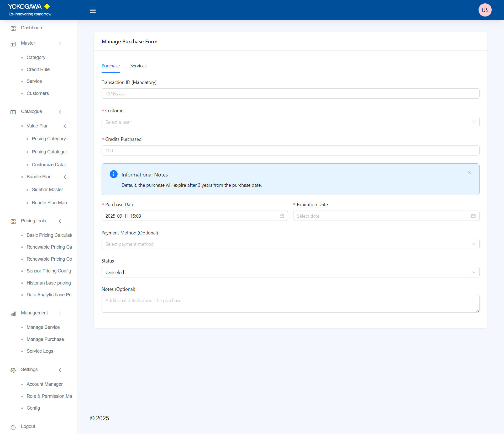
Task: Open the US user avatar
Action: pyautogui.click(x=485, y=10)
